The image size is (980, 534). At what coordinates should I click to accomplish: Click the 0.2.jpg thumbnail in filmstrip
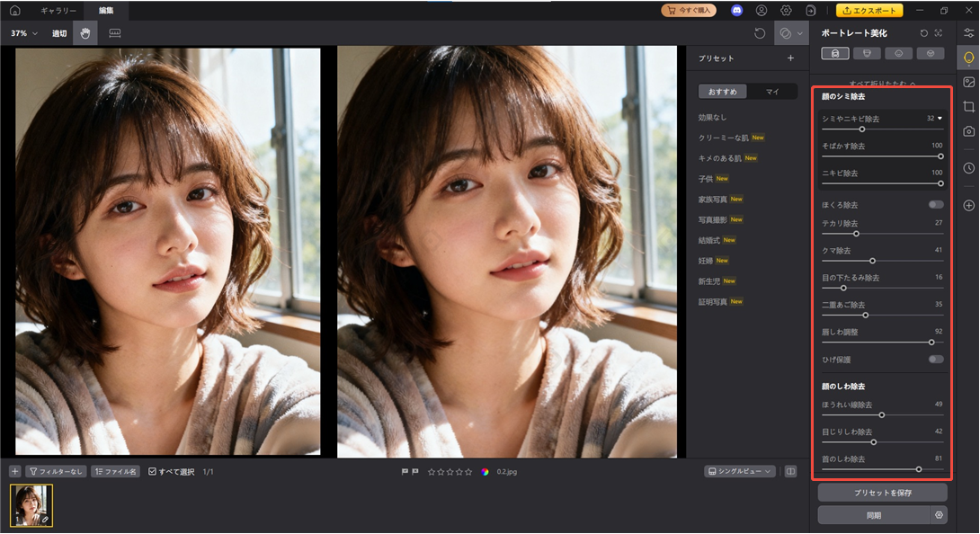tap(31, 505)
